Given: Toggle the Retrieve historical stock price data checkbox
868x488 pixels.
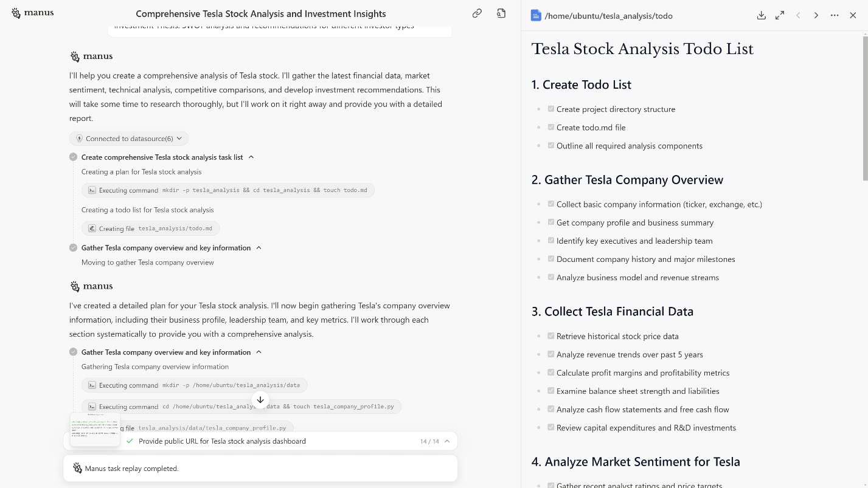Looking at the screenshot, I should [x=551, y=336].
